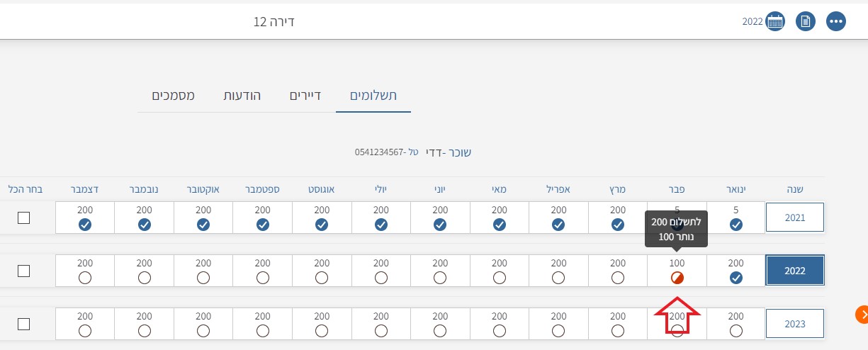Open the three-dots more options menu

pyautogui.click(x=836, y=21)
